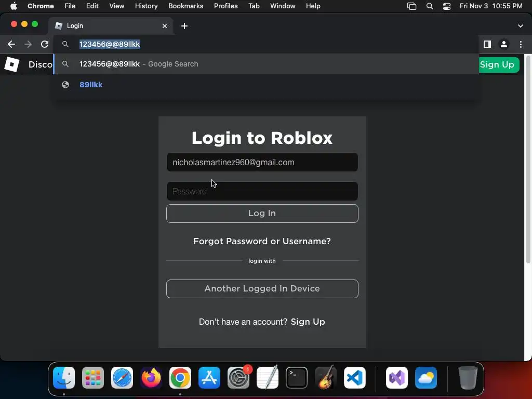
Task: Open the Edit menu
Action: (x=92, y=6)
